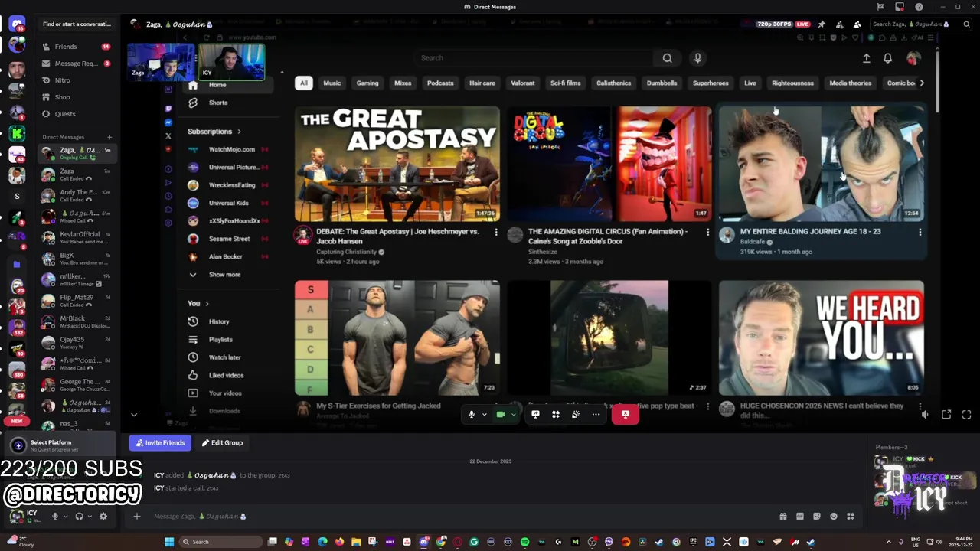Click the YouTube page scrollbar
The image size is (980, 551).
click(x=938, y=82)
